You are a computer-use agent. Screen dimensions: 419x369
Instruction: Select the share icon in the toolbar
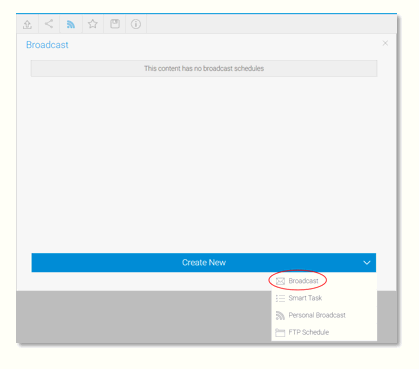(x=49, y=24)
